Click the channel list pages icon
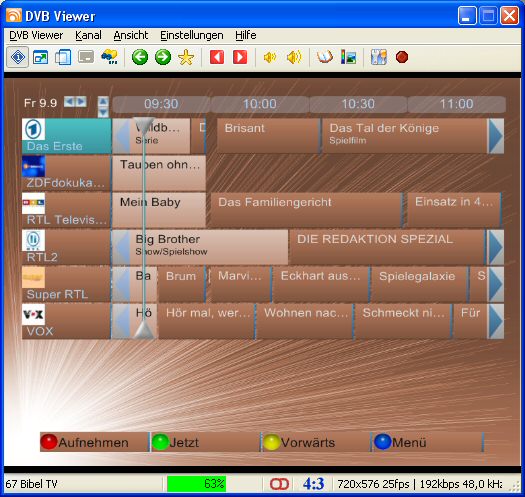Image resolution: width=525 pixels, height=497 pixels. coord(63,57)
